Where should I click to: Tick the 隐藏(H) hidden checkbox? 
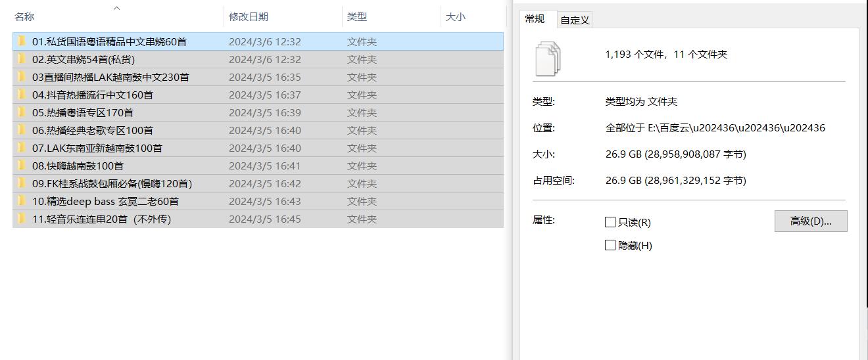click(610, 245)
